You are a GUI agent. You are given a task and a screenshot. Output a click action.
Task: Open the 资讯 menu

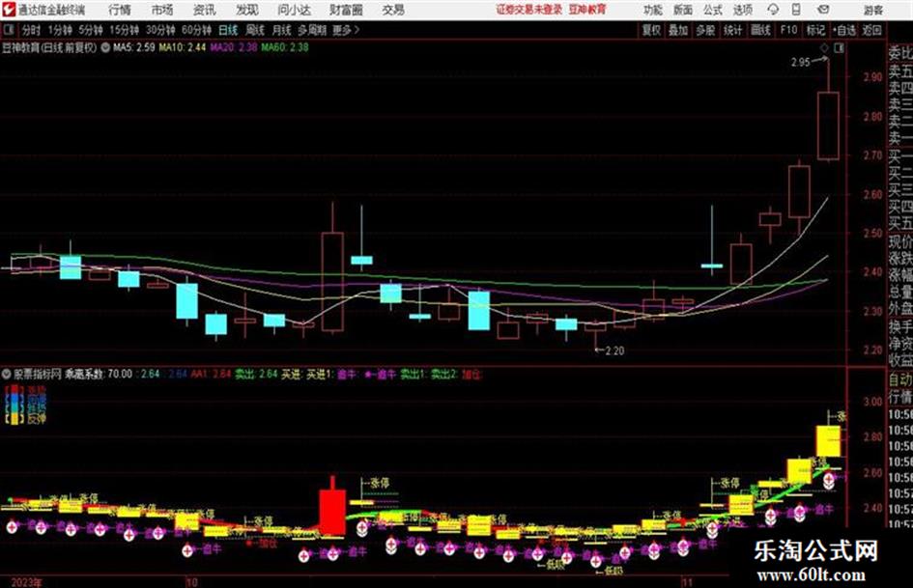(x=204, y=10)
